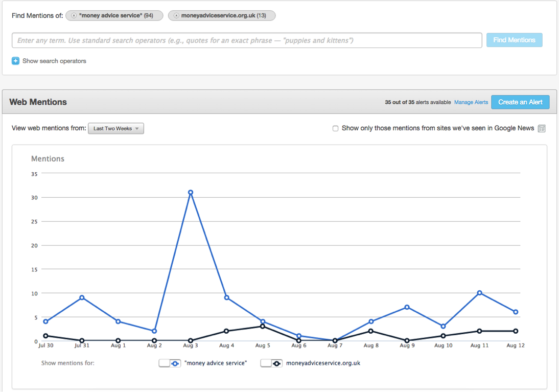The width and height of the screenshot is (559, 392).
Task: Remove the moneyadviceservice.org.uk term tag
Action: pos(176,16)
